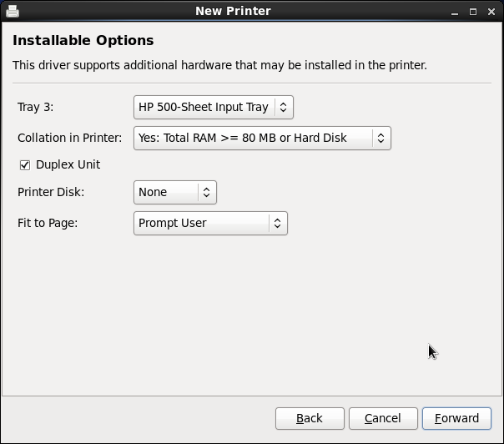Click the Duplex Unit label text
The image size is (504, 444).
[68, 164]
